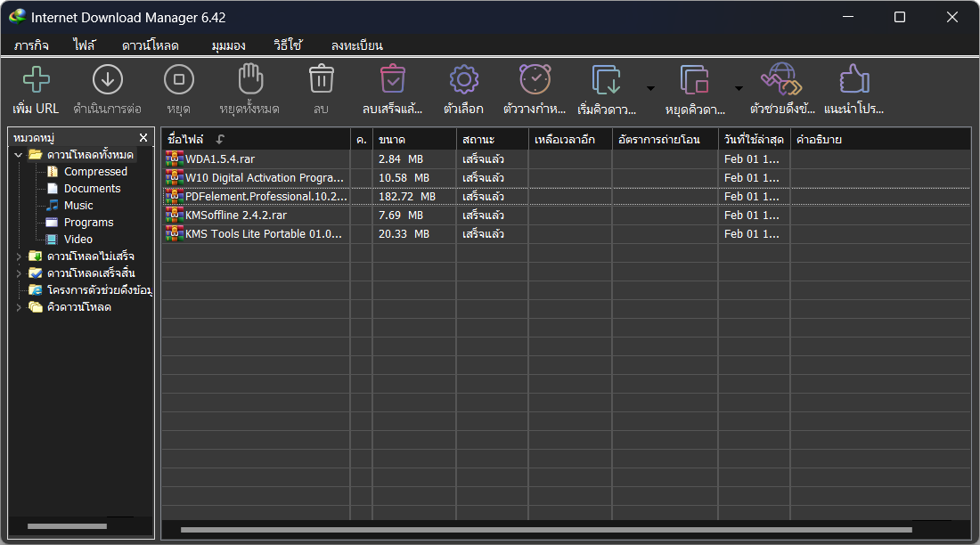The width and height of the screenshot is (980, 545).
Task: Expand the ดาวน์โหลดเสร็จสิ้น tree node
Action: point(18,273)
